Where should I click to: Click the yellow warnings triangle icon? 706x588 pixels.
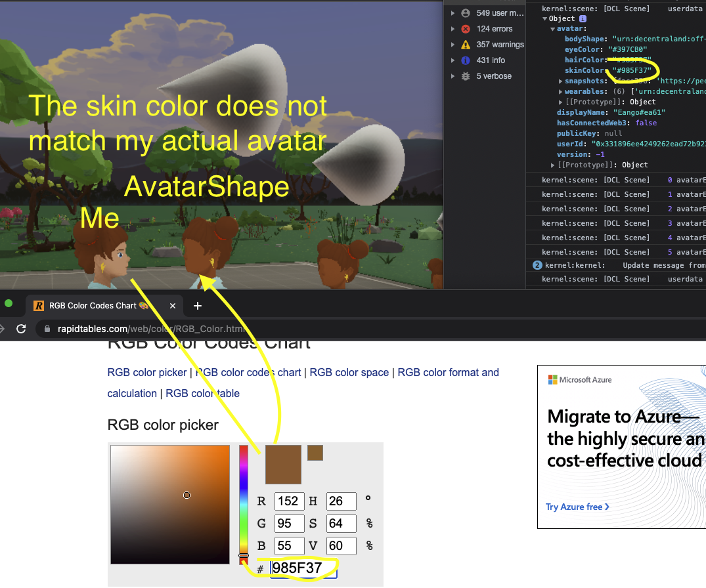[466, 44]
